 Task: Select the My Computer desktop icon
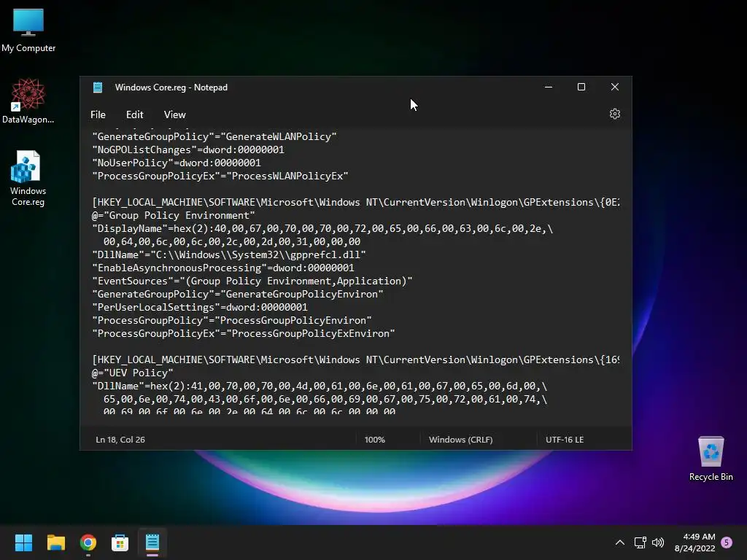tap(28, 31)
